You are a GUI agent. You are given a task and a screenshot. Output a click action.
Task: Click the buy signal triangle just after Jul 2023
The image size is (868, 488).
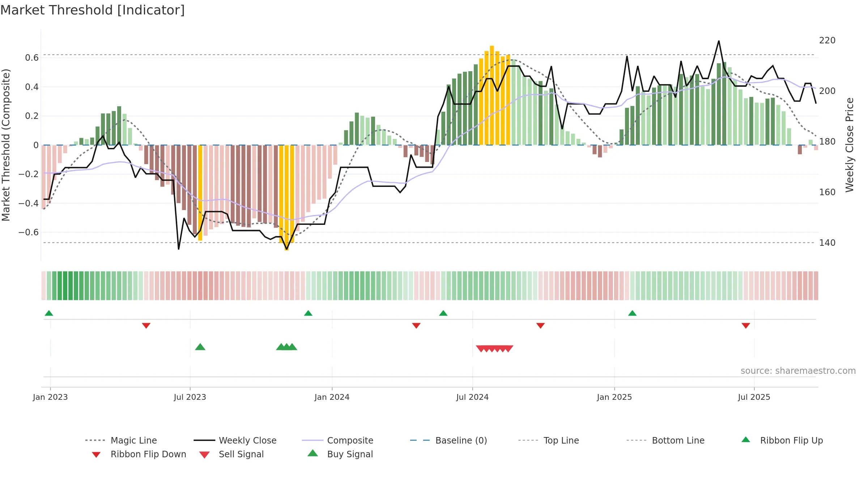[200, 347]
